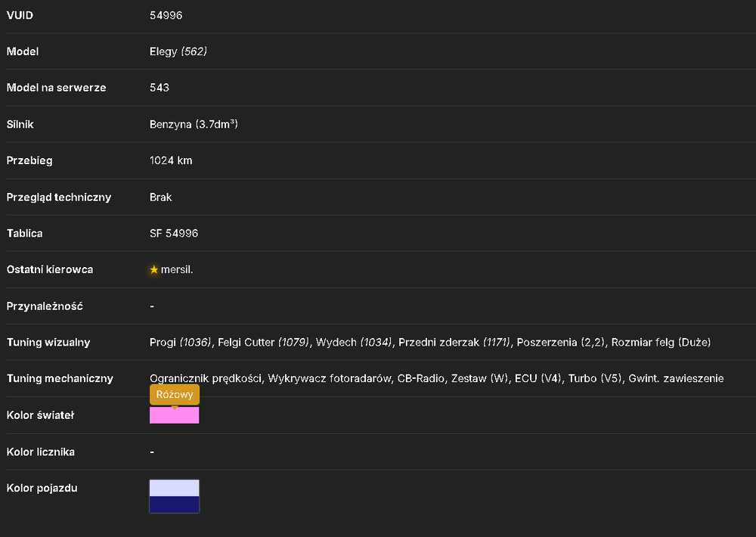The image size is (756, 537).
Task: Click Przegląd techniczny value Brak
Action: [160, 197]
